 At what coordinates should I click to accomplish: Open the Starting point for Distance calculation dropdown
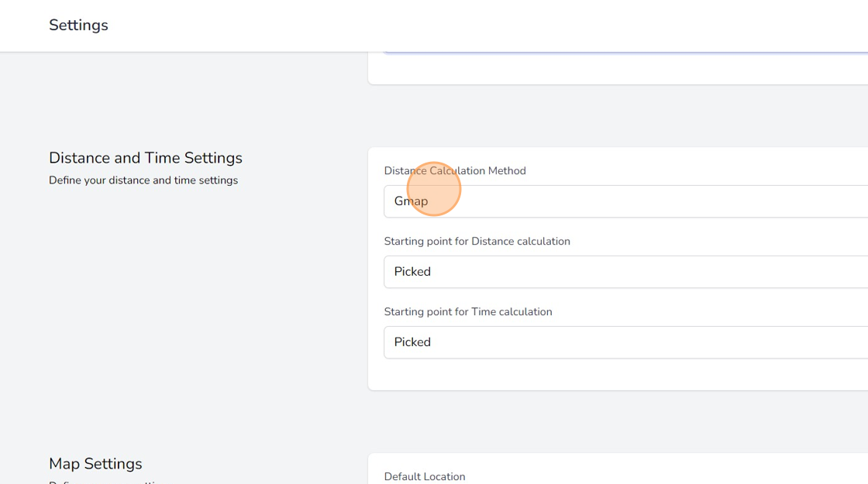click(x=620, y=272)
